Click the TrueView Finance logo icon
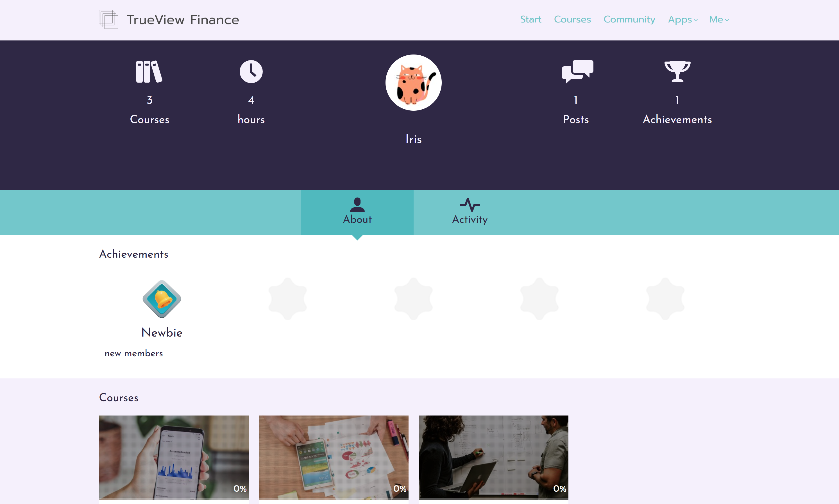 [108, 19]
